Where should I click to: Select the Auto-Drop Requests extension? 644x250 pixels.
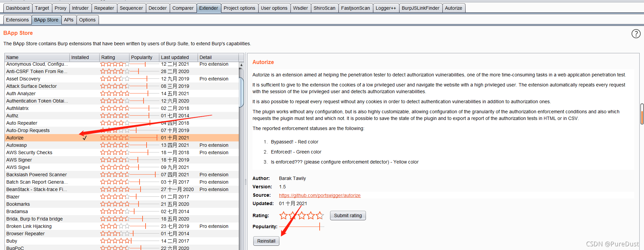28,130
